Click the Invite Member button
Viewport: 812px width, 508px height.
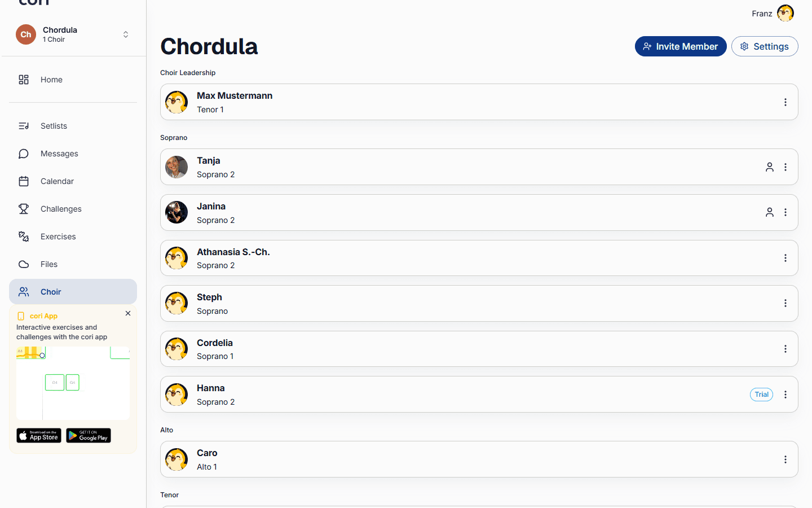[x=681, y=46]
